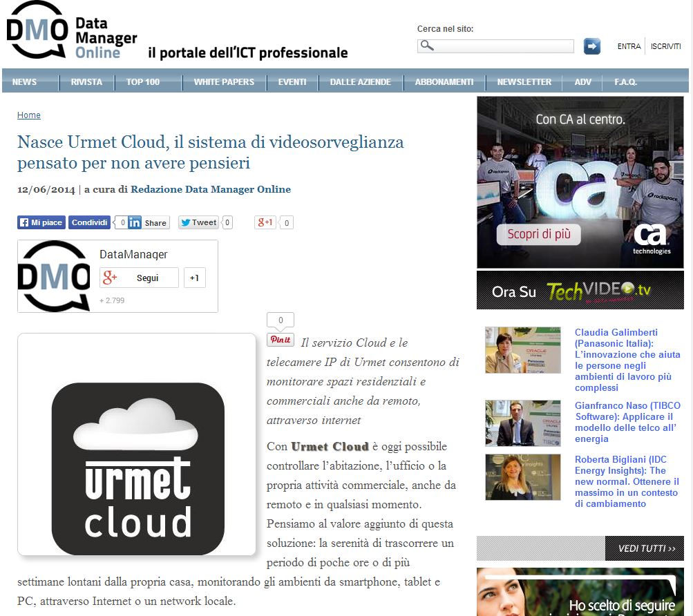Click the Pinterest Pin it button

tap(281, 339)
